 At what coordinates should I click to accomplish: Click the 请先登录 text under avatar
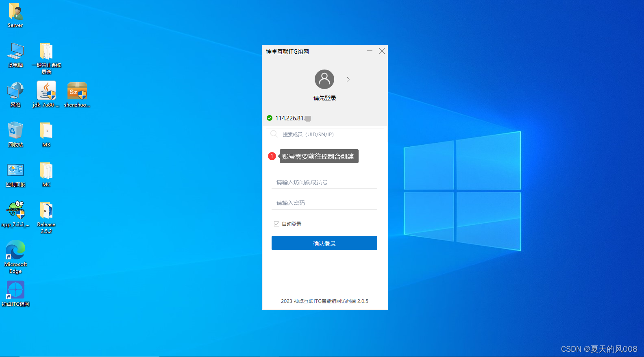pos(325,98)
